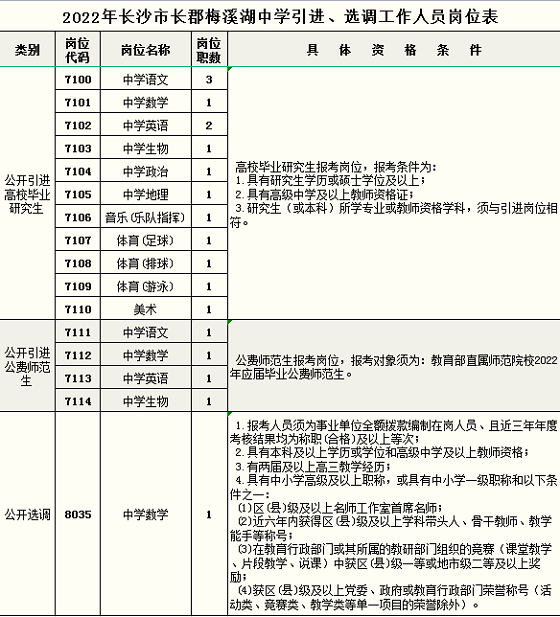Select post code cell 7109
This screenshot has height=617, width=560.
[78, 286]
